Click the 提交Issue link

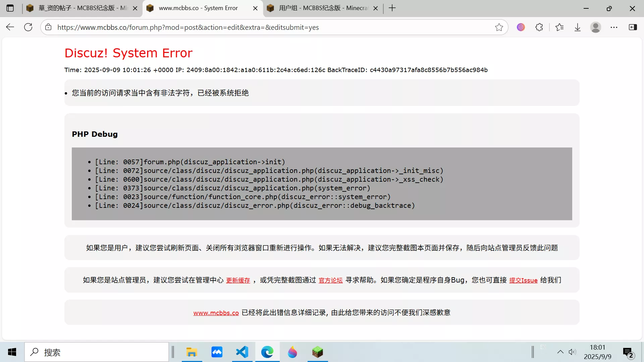pyautogui.click(x=524, y=280)
